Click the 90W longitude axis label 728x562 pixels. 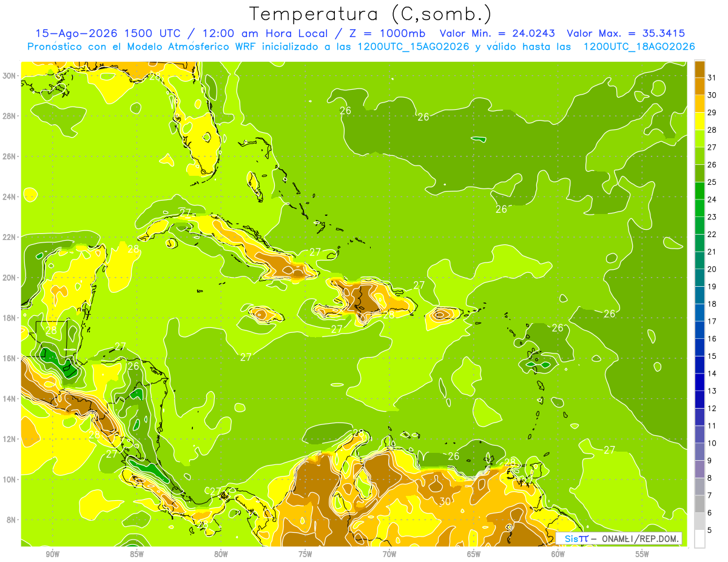[x=52, y=555]
